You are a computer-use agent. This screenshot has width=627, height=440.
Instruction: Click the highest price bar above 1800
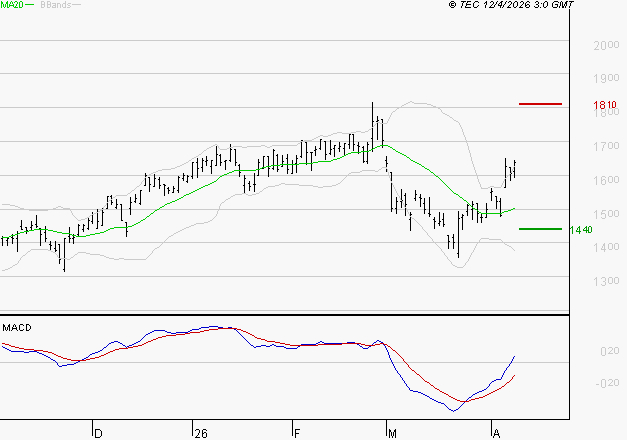[x=373, y=108]
